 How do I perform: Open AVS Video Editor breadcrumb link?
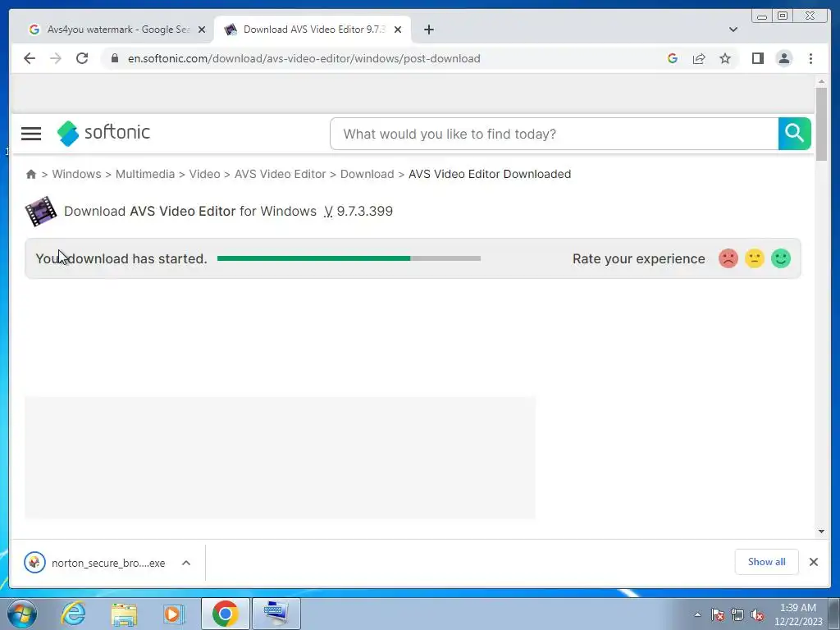(x=281, y=174)
